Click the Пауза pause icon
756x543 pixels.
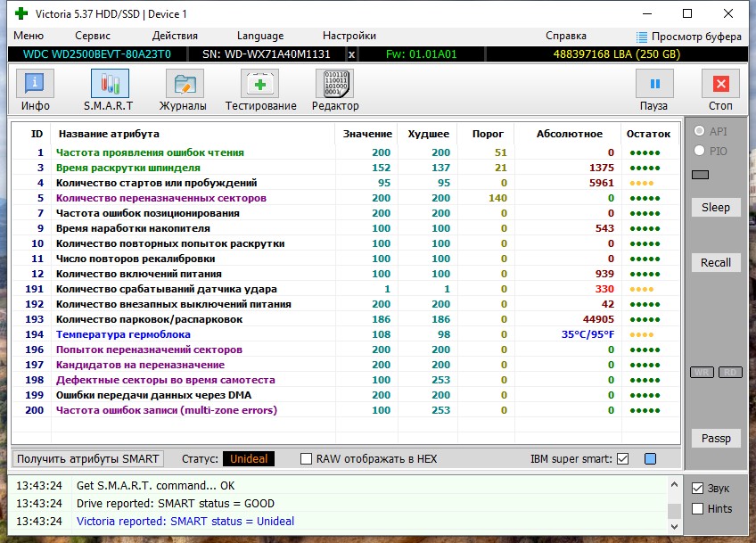tap(654, 84)
